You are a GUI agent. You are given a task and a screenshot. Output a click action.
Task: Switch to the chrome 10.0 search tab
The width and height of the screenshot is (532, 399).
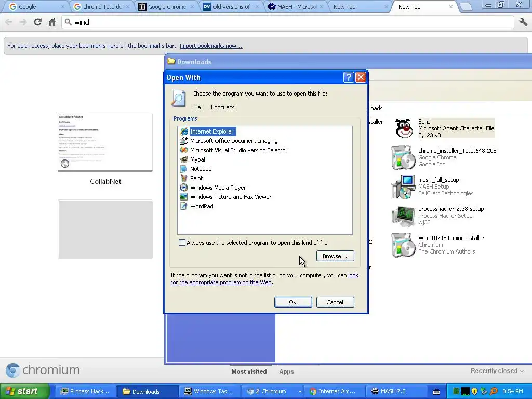click(x=102, y=7)
